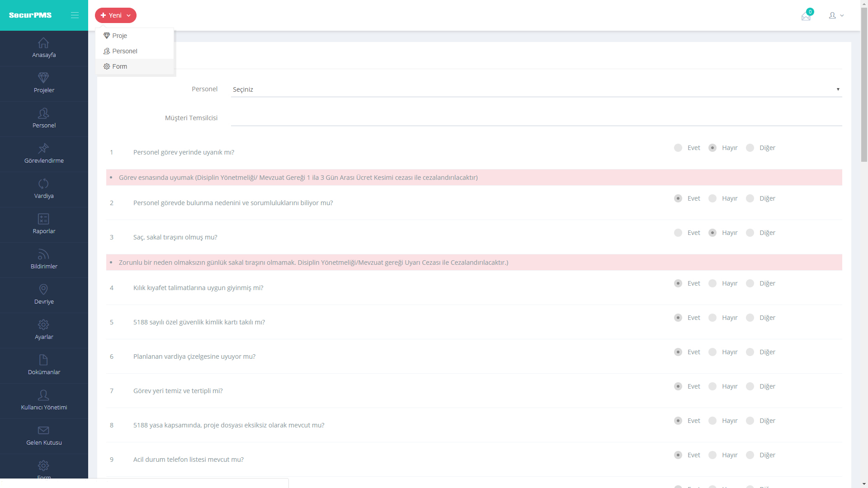Open Bildirimler feed icon

tap(43, 254)
